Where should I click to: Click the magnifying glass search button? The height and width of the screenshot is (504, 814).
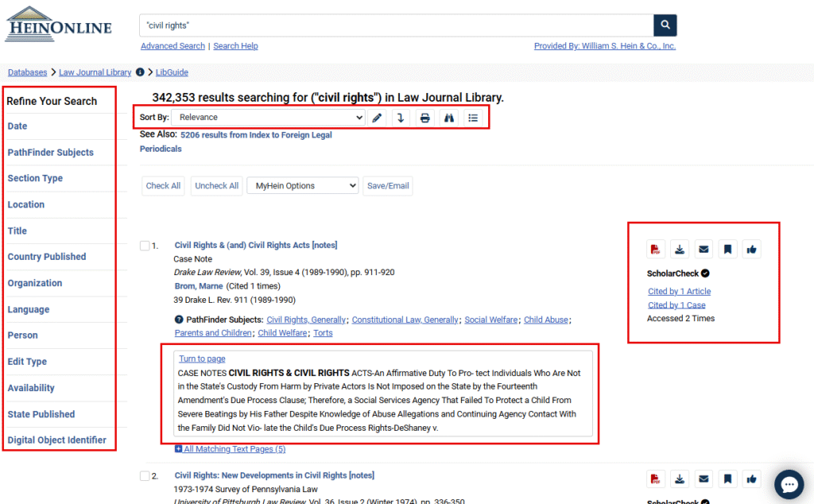[x=665, y=25]
